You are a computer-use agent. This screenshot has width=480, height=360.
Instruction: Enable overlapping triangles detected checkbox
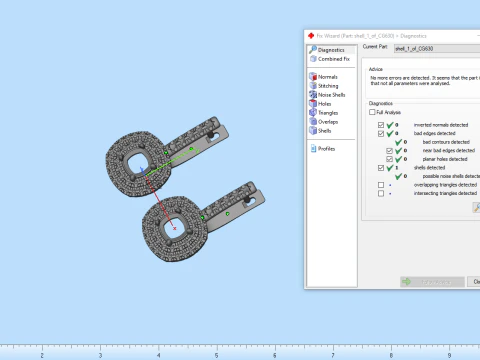tap(381, 185)
